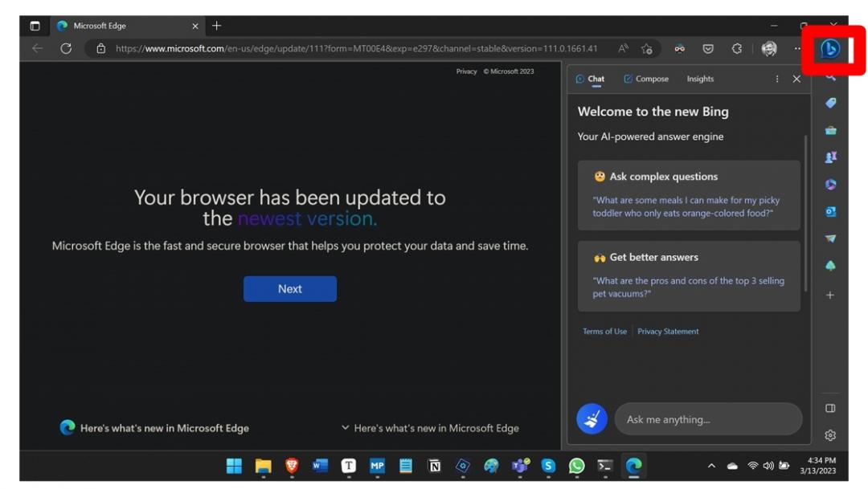Open Drop paper plane icon in sidebar

pyautogui.click(x=830, y=238)
